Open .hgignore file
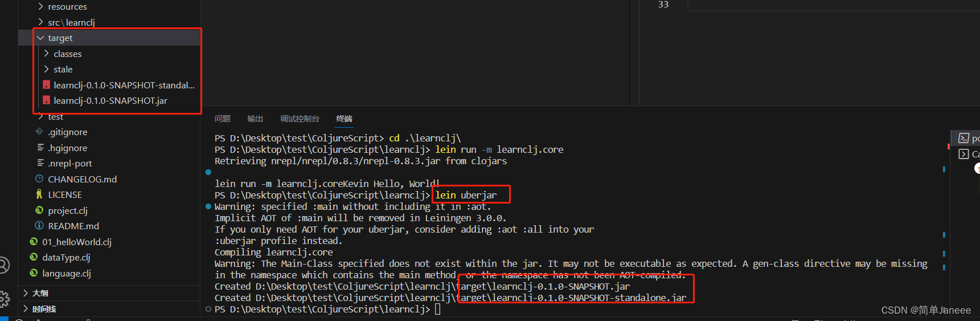 coord(68,148)
